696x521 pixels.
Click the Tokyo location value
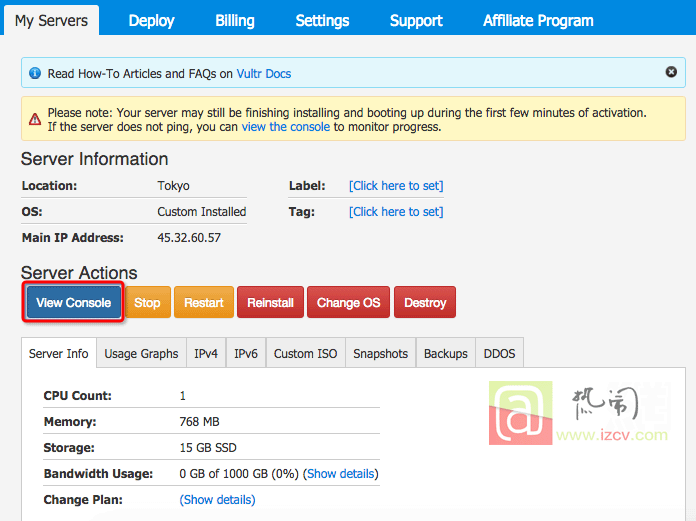coord(174,186)
